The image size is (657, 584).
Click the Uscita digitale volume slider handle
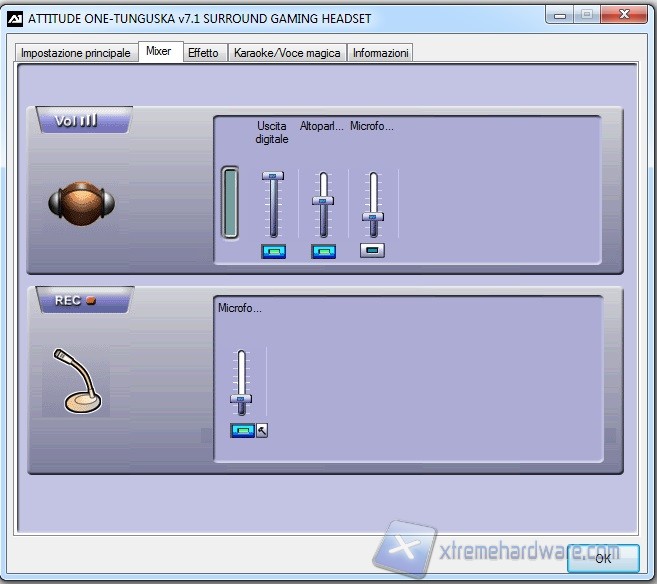(x=273, y=176)
